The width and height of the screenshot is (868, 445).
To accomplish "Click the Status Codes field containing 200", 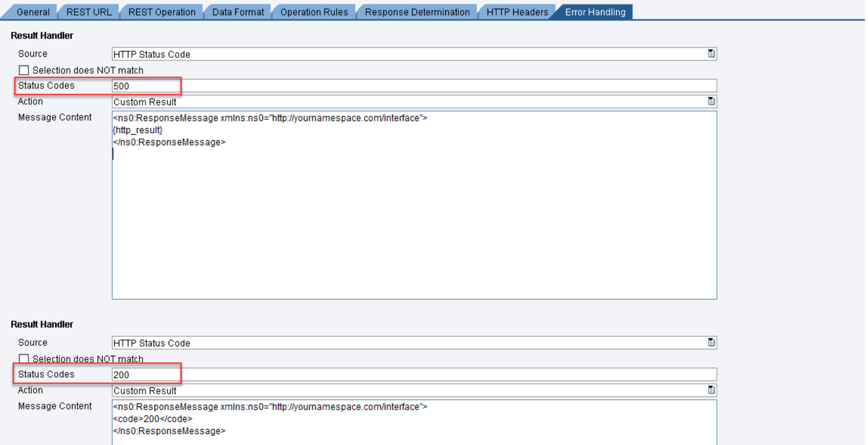I will (414, 374).
